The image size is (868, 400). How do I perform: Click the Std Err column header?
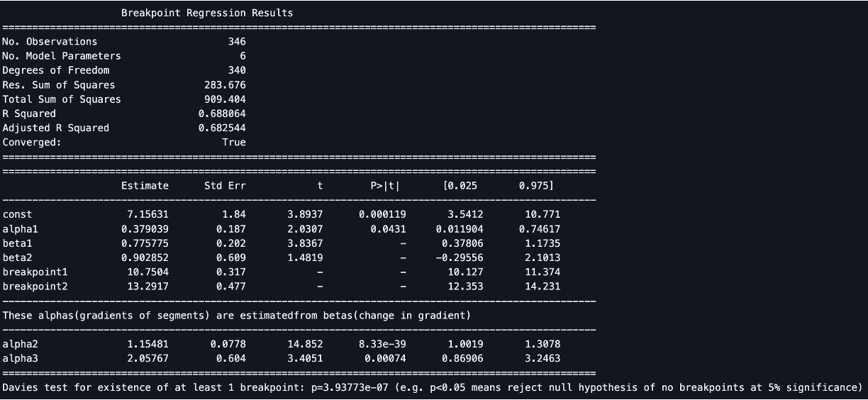coord(225,186)
